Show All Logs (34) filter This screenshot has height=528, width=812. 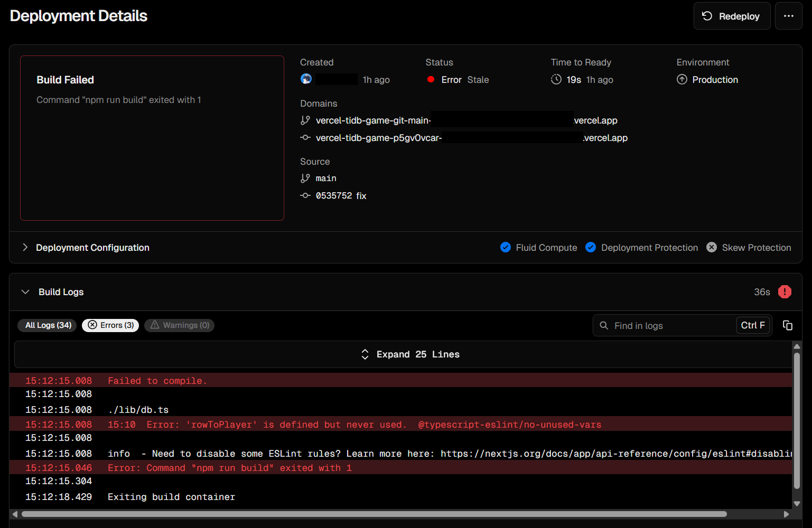pos(48,325)
